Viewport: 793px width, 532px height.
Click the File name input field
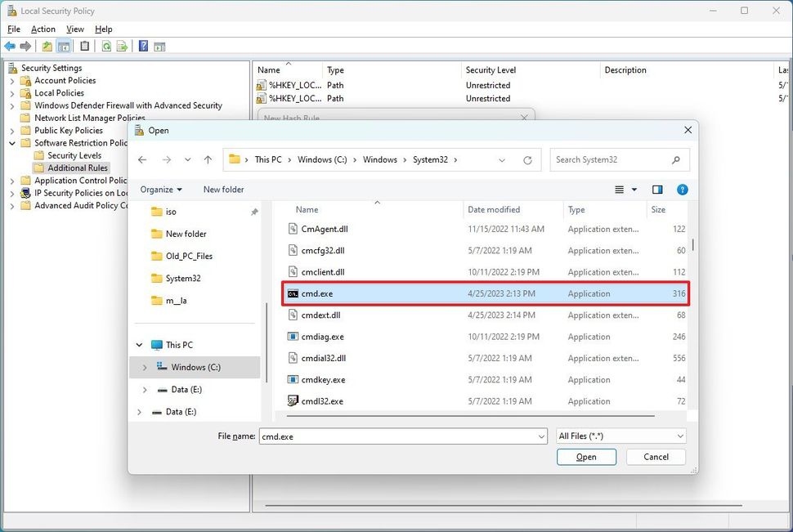click(x=401, y=436)
